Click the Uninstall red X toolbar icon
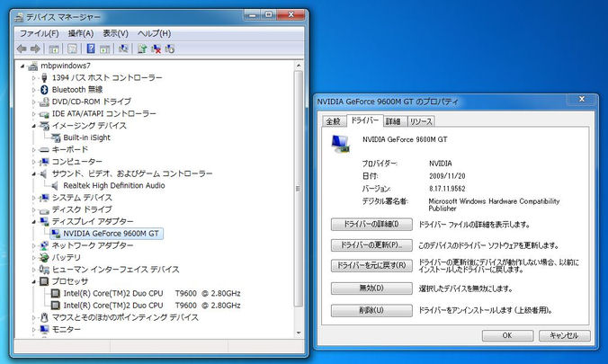This screenshot has height=364, width=608. tap(156, 49)
